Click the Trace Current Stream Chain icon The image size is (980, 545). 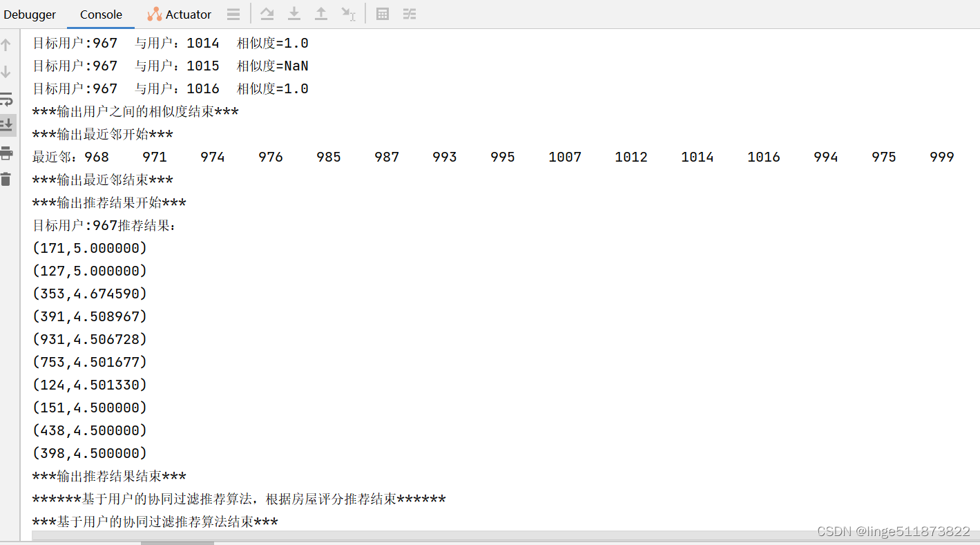tap(410, 14)
